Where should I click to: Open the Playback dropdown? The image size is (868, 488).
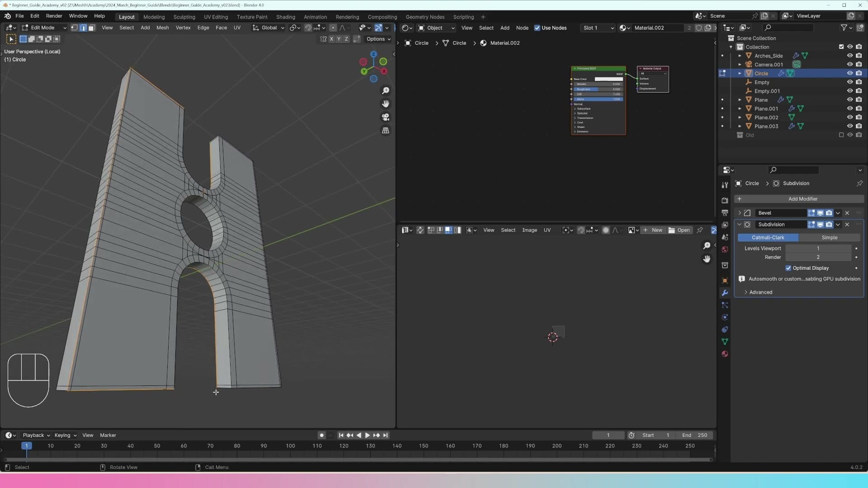pyautogui.click(x=36, y=436)
